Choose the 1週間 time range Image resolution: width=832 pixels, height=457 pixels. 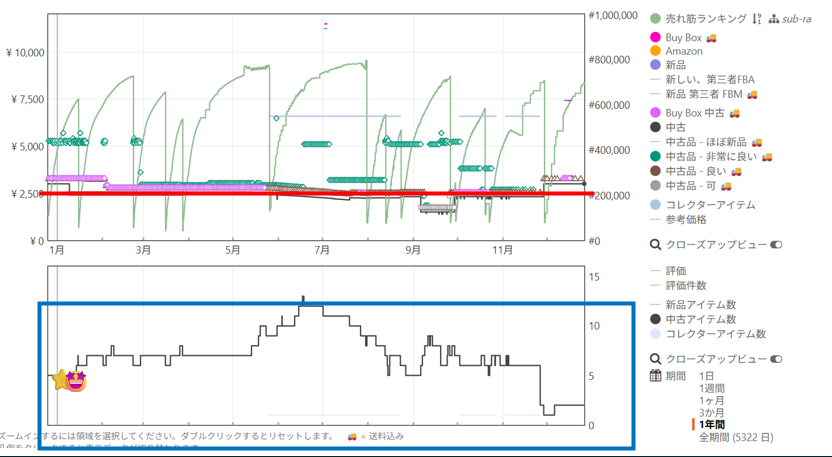(712, 388)
